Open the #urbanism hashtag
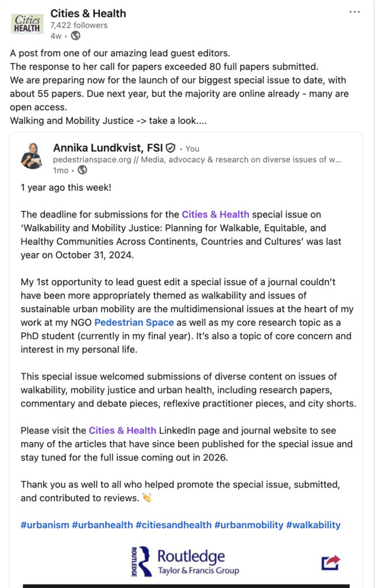Screen dimensions: 375x588 (x=45, y=525)
